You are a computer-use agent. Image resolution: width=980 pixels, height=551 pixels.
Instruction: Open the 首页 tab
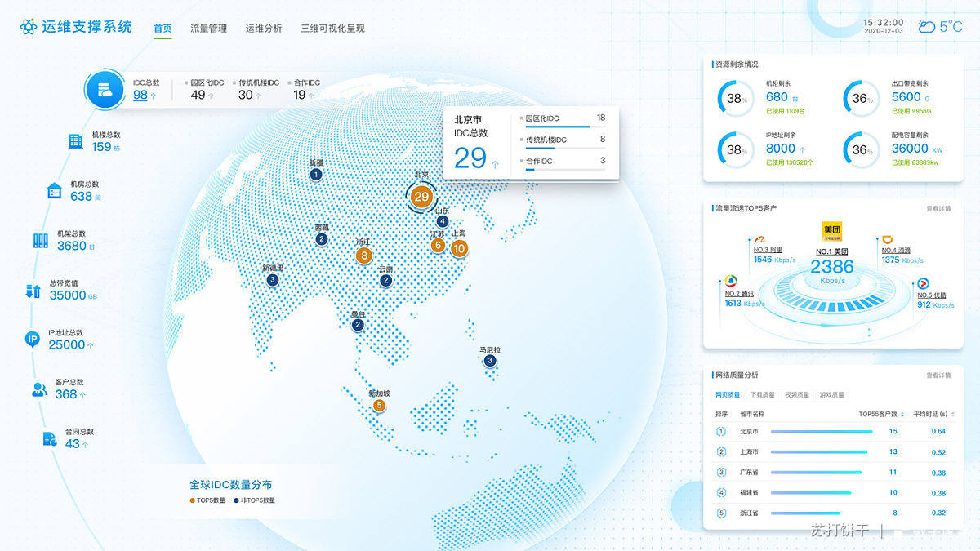[x=163, y=29]
